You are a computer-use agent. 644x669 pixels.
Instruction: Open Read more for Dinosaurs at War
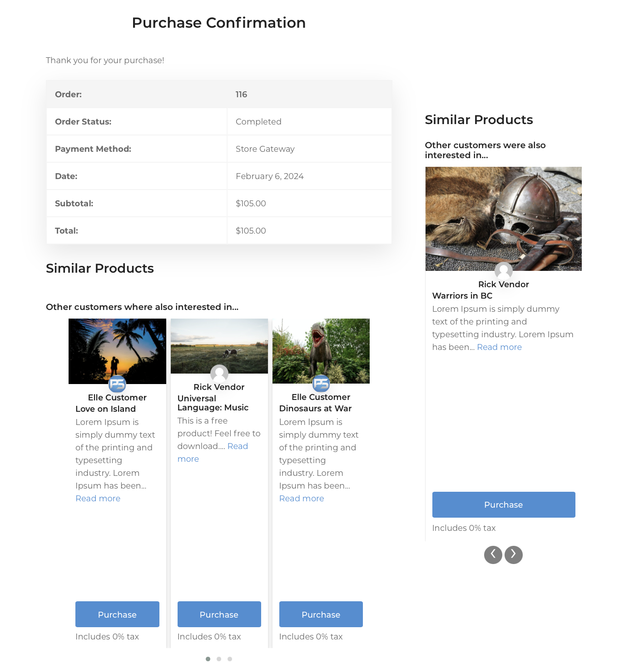click(302, 499)
